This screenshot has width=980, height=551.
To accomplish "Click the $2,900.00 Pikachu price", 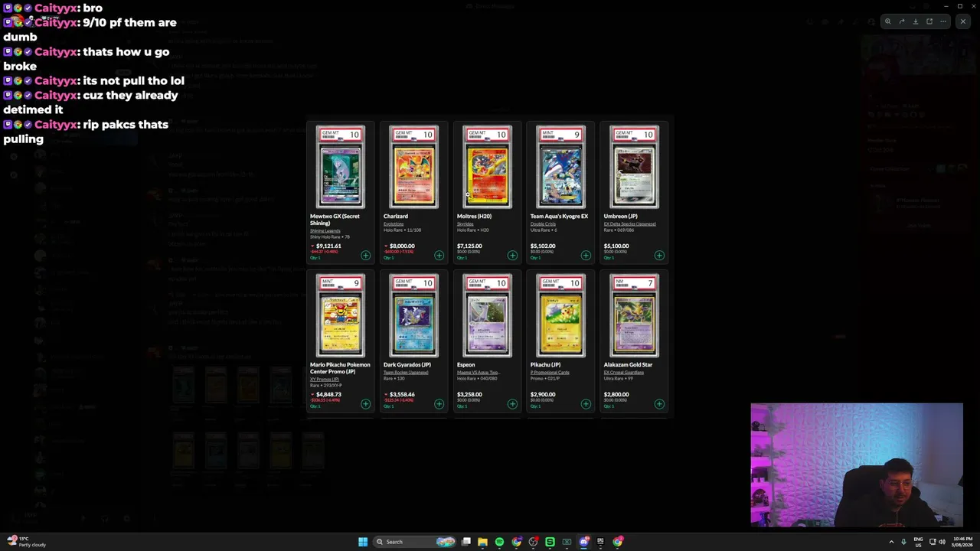I will pyautogui.click(x=543, y=395).
